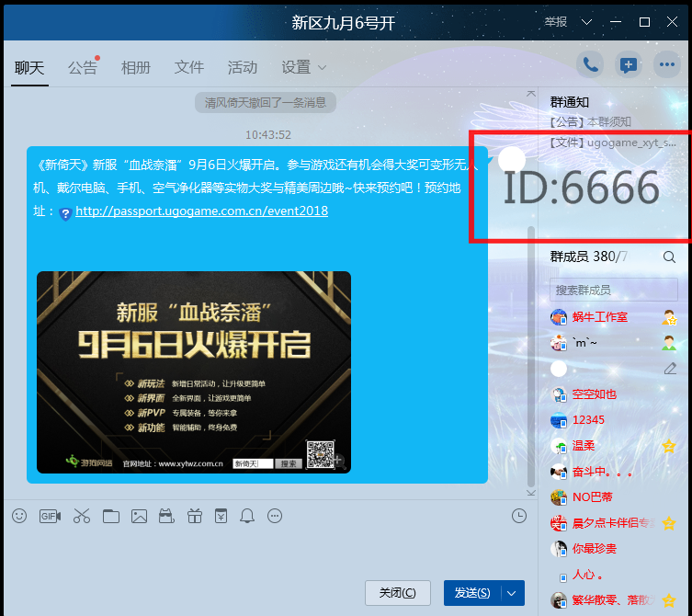Click the pencil edit icon in member list

coord(670,369)
